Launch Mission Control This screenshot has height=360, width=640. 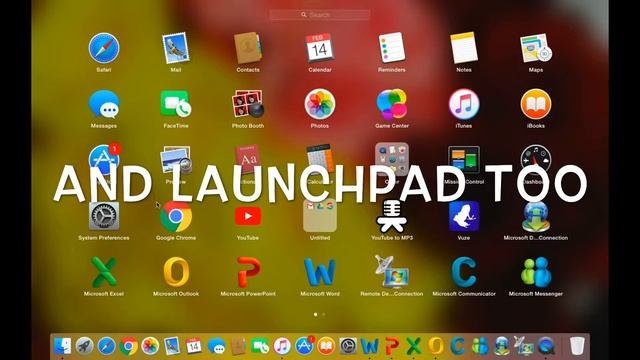464,160
